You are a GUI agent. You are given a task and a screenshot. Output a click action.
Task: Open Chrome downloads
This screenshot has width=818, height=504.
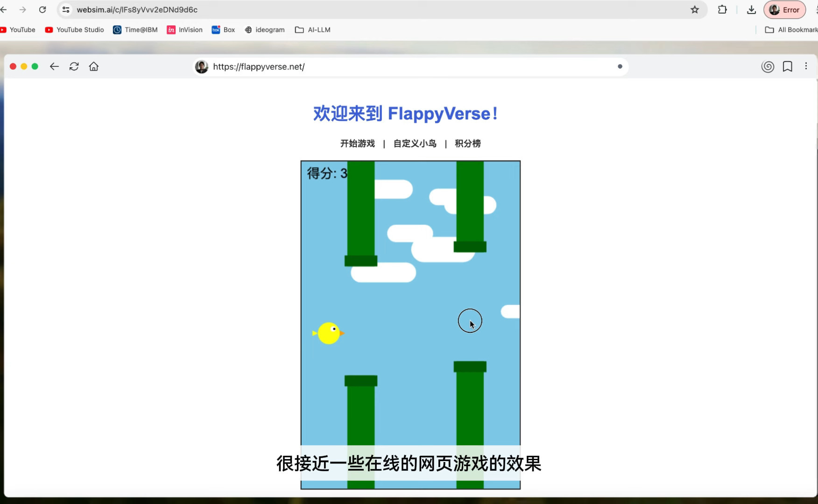751,10
